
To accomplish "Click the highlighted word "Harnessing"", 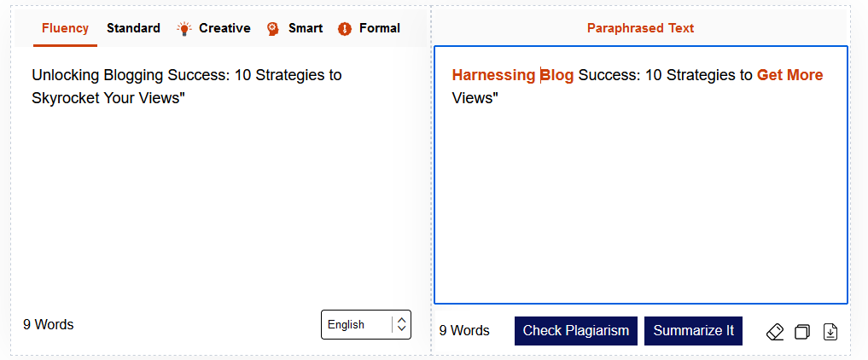I will pyautogui.click(x=493, y=75).
